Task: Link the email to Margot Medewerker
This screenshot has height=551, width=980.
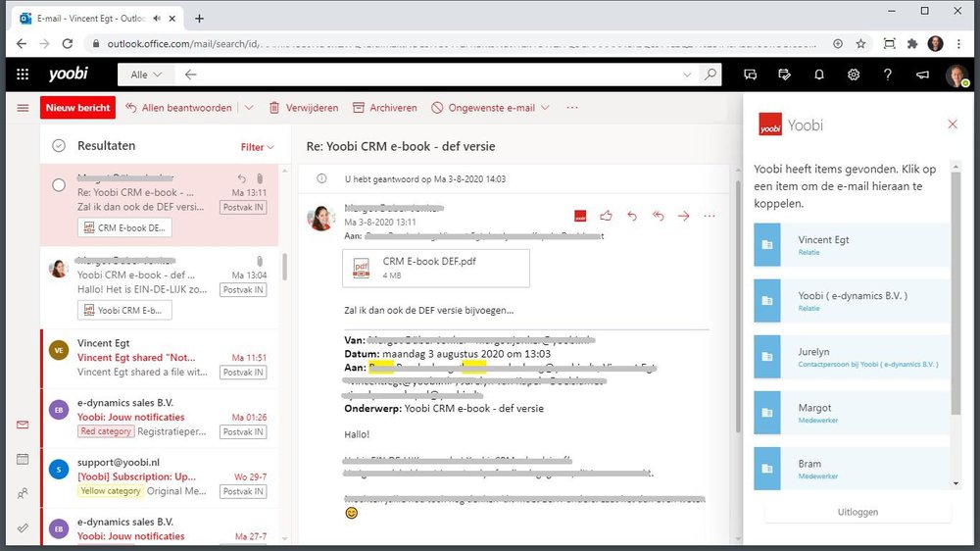Action: (852, 413)
